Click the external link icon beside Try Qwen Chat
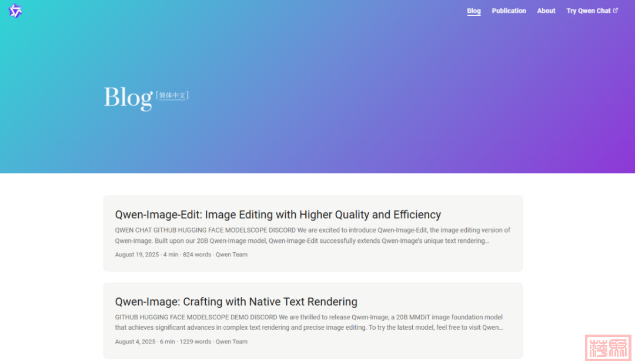 click(x=616, y=11)
